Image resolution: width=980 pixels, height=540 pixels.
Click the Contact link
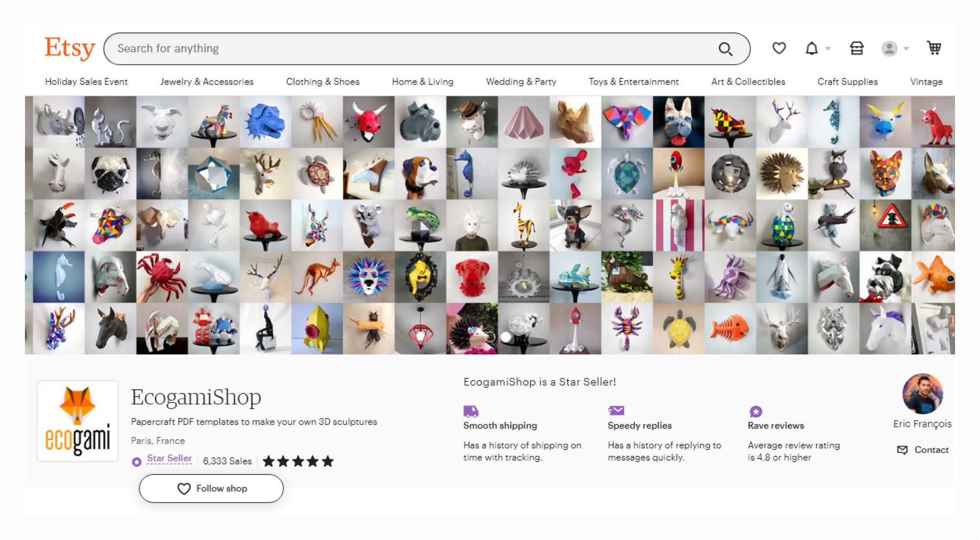point(931,450)
